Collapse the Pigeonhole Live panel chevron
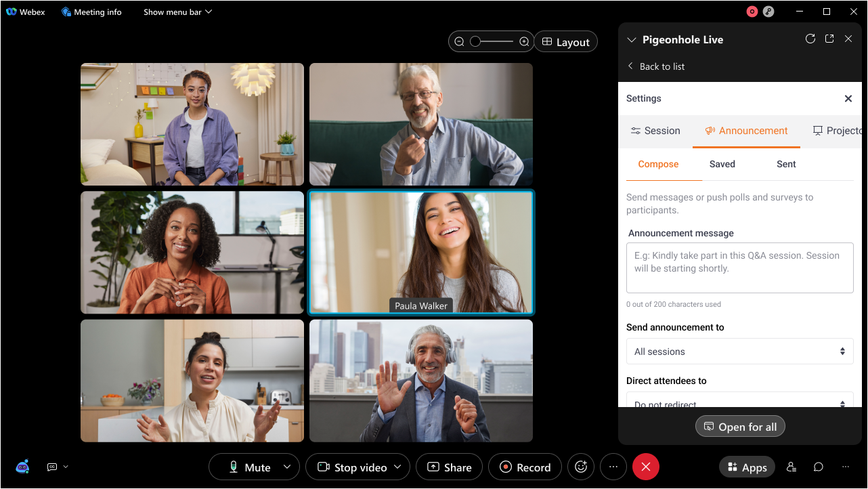Image resolution: width=868 pixels, height=489 pixels. click(x=631, y=40)
